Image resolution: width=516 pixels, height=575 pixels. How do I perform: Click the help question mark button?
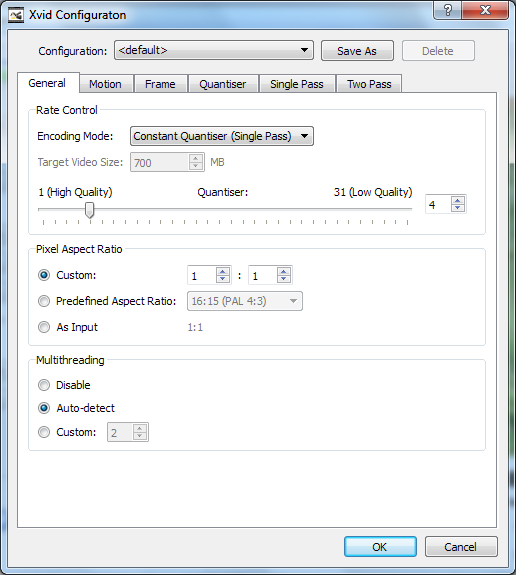[448, 10]
